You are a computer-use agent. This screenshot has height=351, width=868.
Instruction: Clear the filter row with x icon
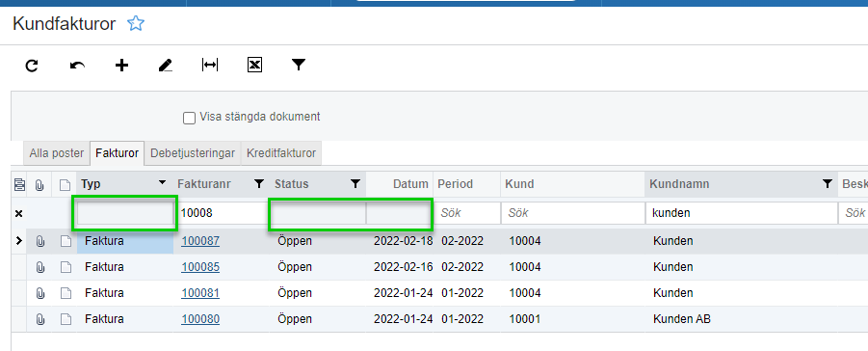(x=19, y=213)
